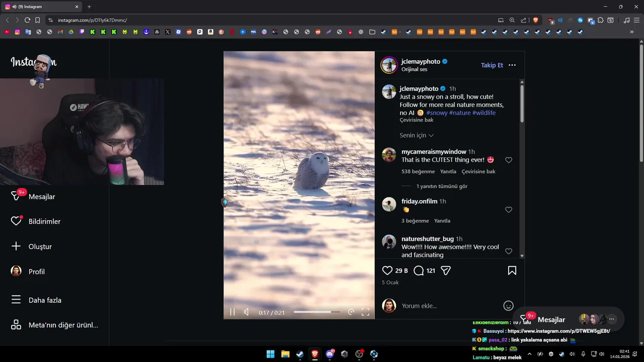The image size is (644, 362).
Task: Expand the bookmarks overflow chevron
Action: 632,32
